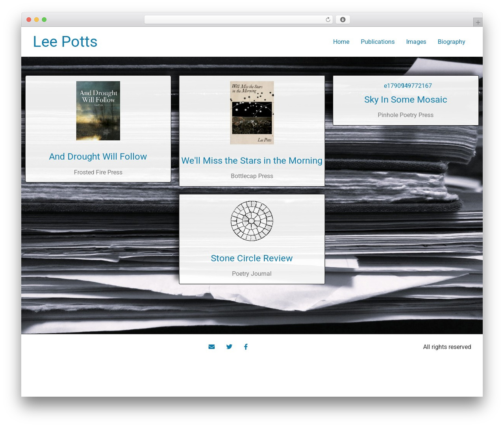The width and height of the screenshot is (504, 427).
Task: Open the Facebook icon link
Action: point(246,347)
